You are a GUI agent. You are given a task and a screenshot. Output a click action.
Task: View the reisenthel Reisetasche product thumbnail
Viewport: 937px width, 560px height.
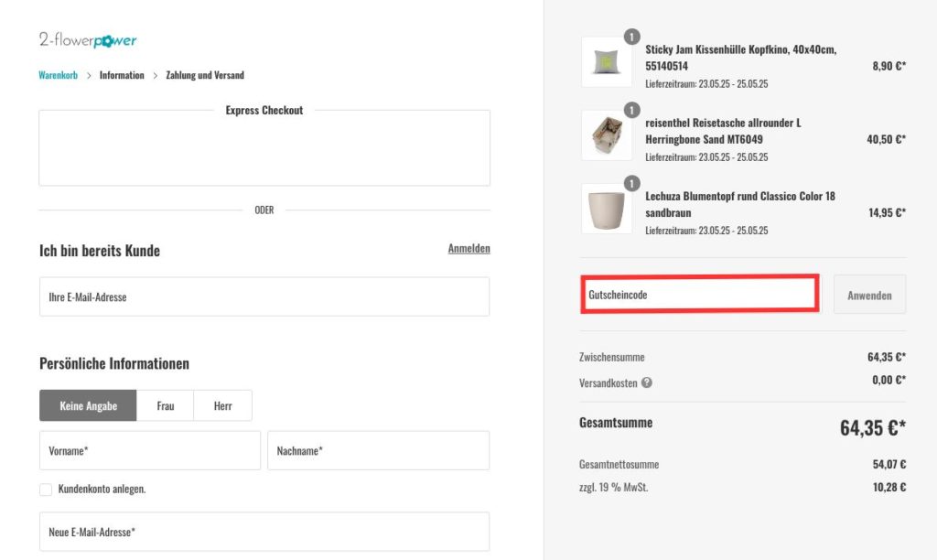pyautogui.click(x=607, y=135)
